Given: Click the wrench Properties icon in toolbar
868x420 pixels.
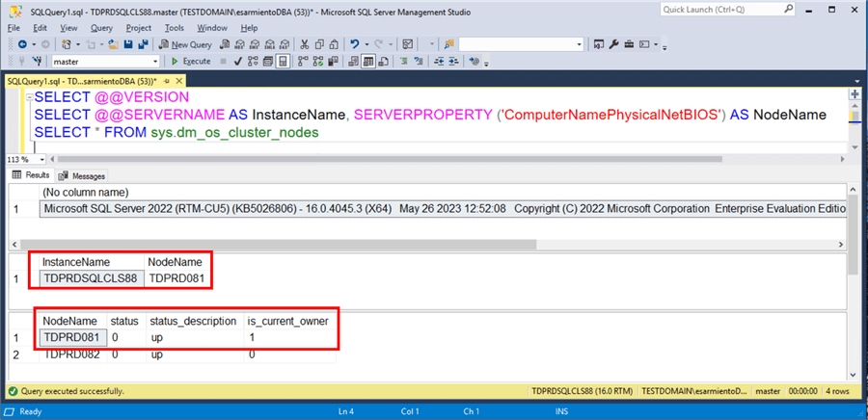Looking at the screenshot, I should 613,44.
